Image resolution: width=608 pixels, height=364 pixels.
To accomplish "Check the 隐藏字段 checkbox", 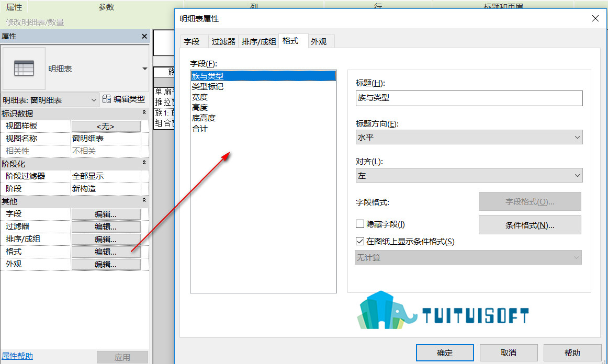I will [x=360, y=224].
